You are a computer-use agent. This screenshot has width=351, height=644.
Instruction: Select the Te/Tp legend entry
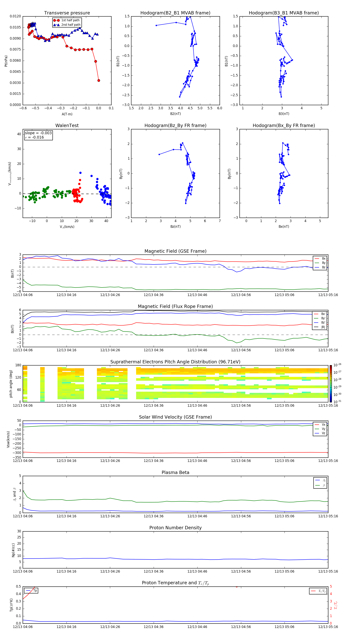pos(318,591)
